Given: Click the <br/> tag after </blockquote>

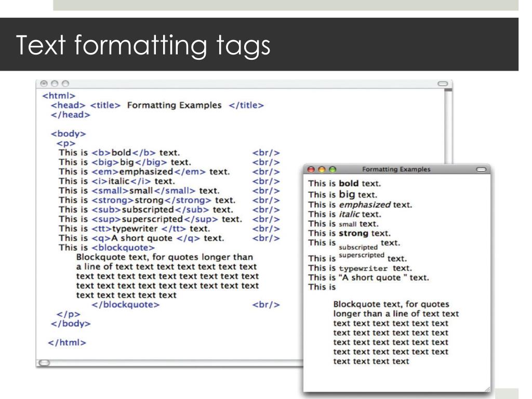Looking at the screenshot, I should (266, 304).
